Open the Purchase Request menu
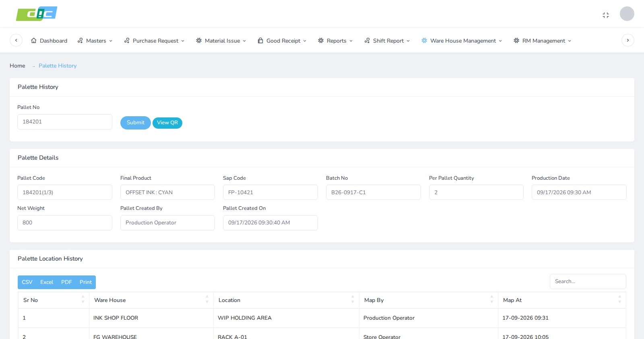The width and height of the screenshot is (644, 339). [x=155, y=41]
